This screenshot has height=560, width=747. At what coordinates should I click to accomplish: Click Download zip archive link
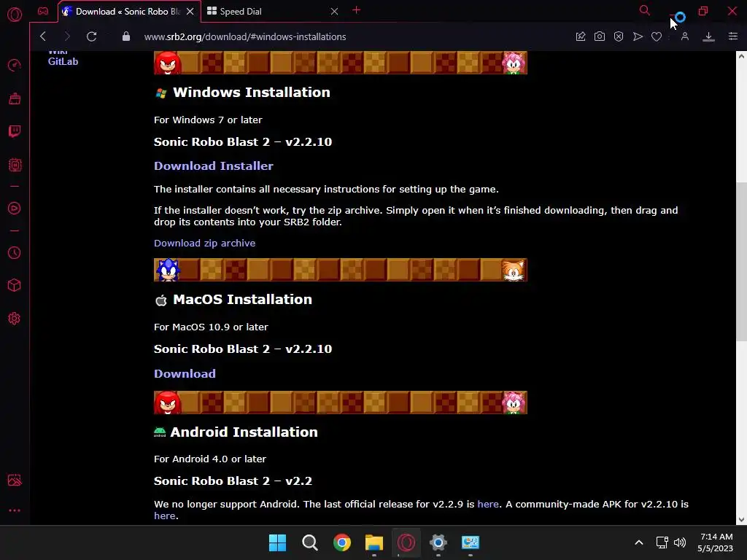(x=204, y=243)
